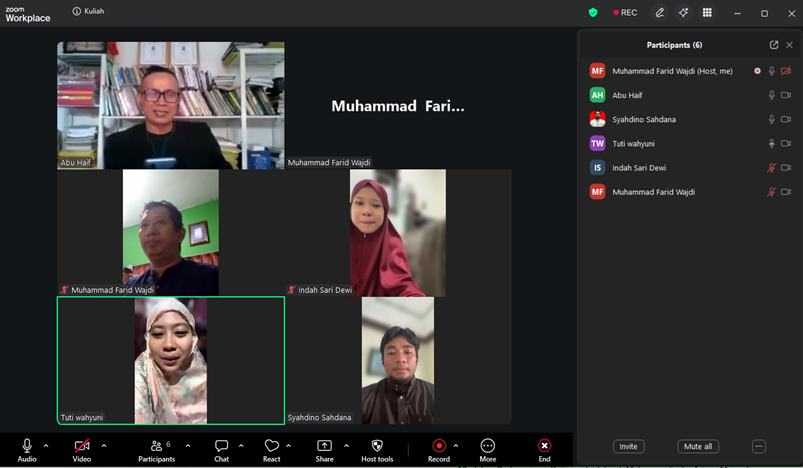Viewport: 803px width, 468px height.
Task: Click the Share screen icon
Action: tap(324, 446)
